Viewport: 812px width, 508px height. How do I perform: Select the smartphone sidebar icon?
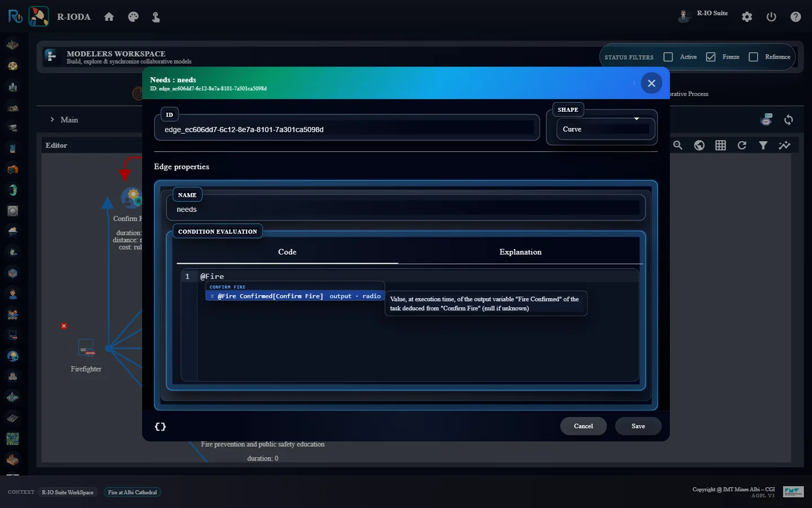pos(12,149)
